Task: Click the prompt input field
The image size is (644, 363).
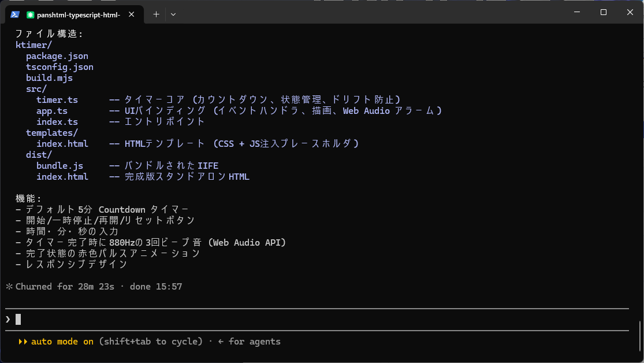Action: point(317,320)
